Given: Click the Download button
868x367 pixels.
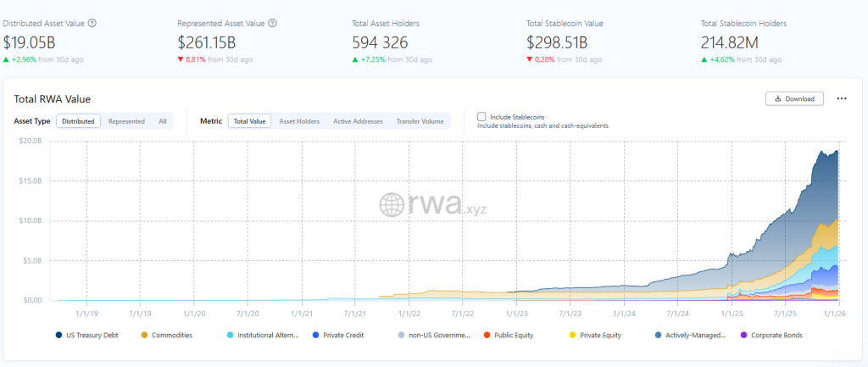Looking at the screenshot, I should pyautogui.click(x=794, y=99).
